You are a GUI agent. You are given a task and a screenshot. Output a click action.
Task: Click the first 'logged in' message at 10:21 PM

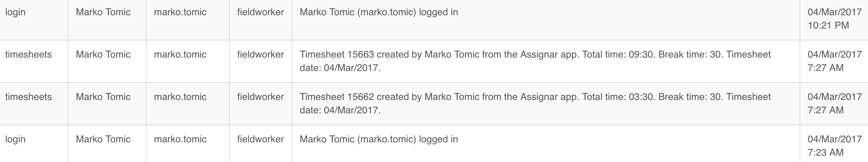tap(379, 12)
